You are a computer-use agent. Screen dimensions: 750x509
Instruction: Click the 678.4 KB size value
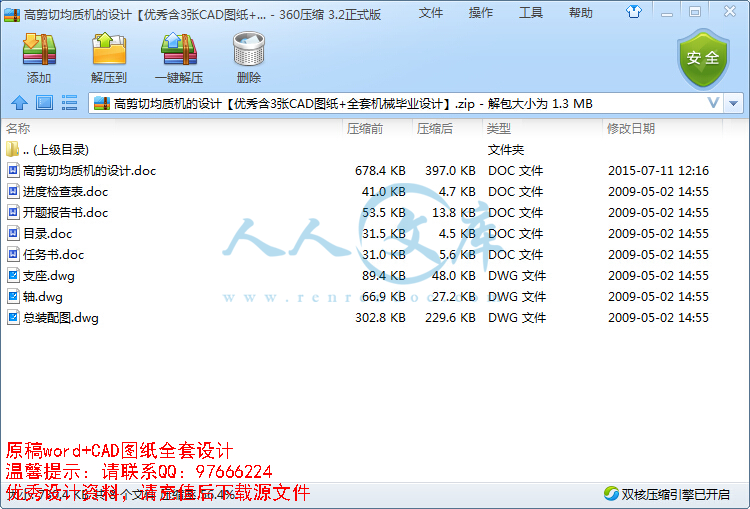click(x=380, y=170)
